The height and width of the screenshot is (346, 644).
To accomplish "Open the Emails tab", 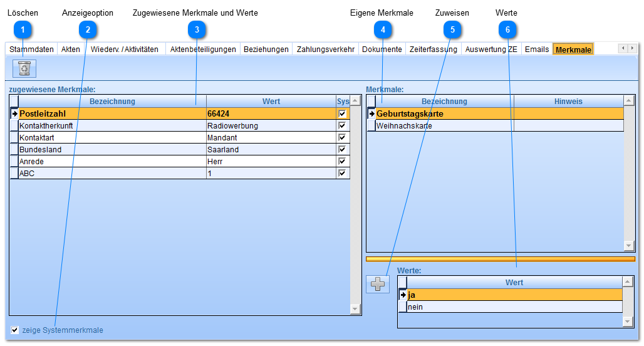I will click(x=537, y=50).
